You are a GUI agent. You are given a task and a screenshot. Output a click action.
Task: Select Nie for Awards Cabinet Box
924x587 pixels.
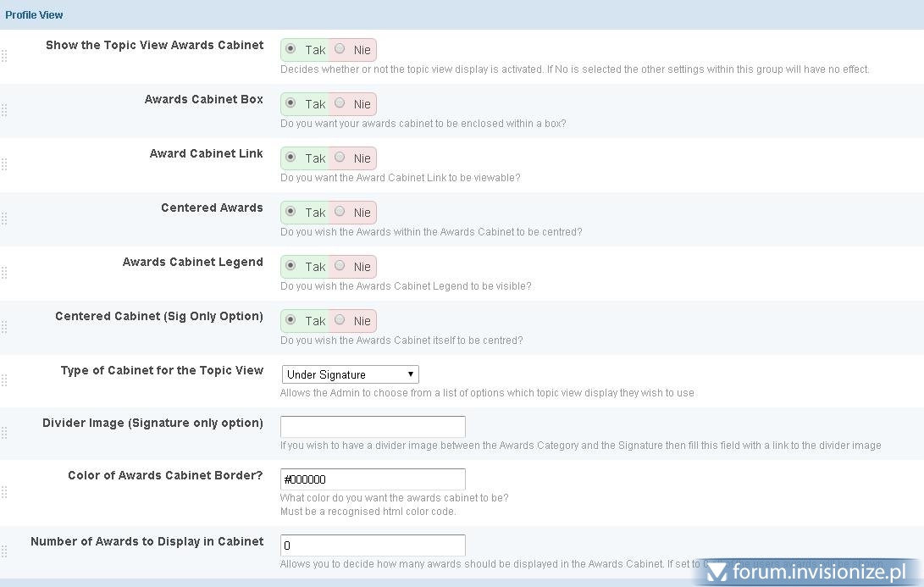click(340, 103)
